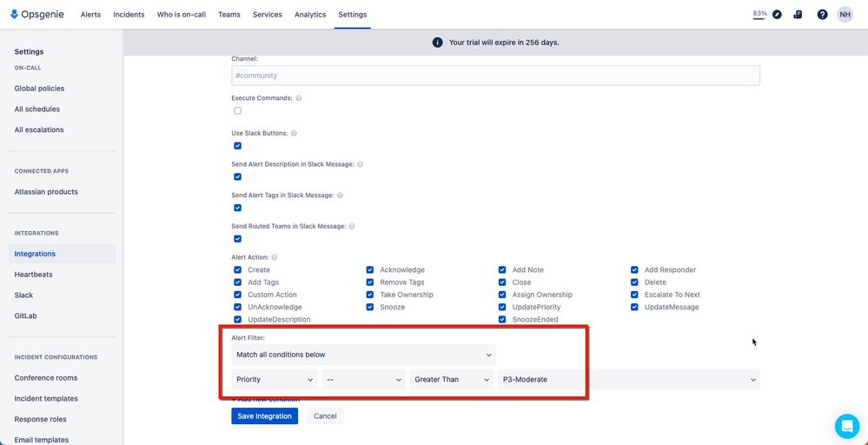The height and width of the screenshot is (445, 868).
Task: Click help icon beside Send Alert Tags
Action: pyautogui.click(x=340, y=196)
